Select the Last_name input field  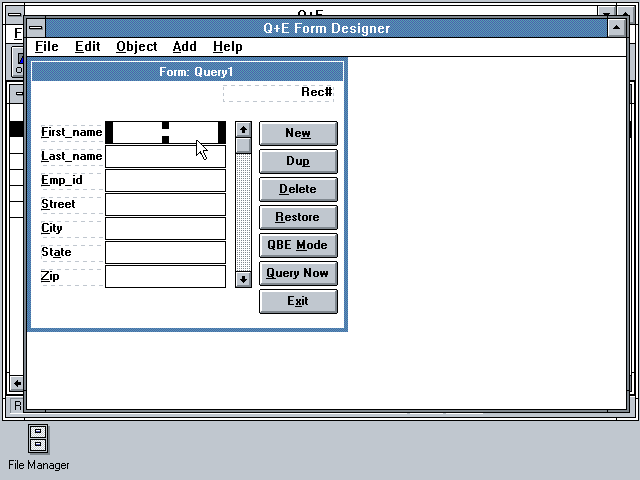tap(165, 156)
